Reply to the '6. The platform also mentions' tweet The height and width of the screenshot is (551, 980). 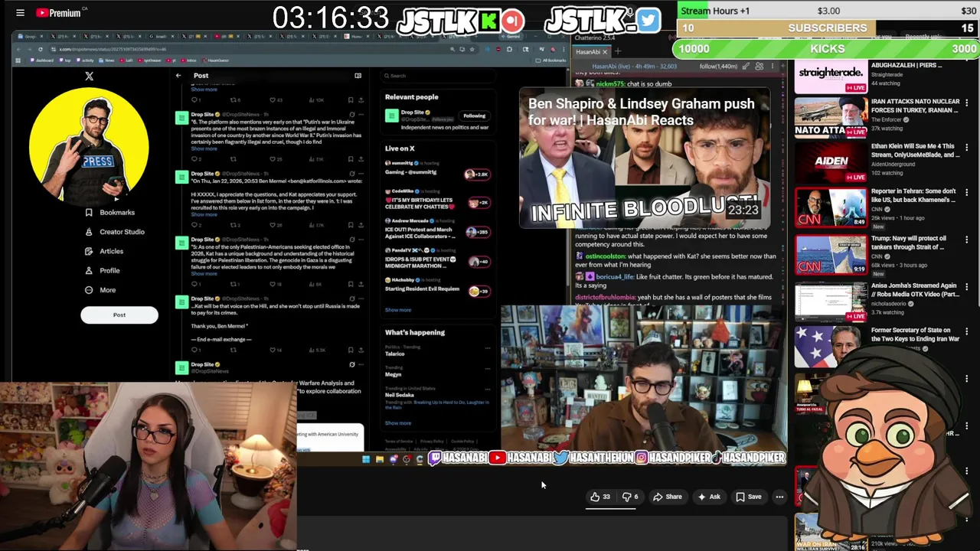tap(195, 158)
